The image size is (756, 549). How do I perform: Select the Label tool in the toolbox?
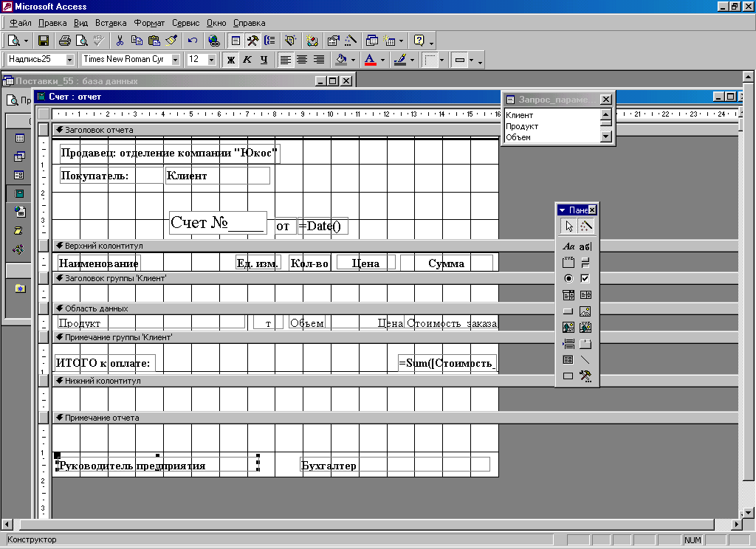click(x=568, y=246)
